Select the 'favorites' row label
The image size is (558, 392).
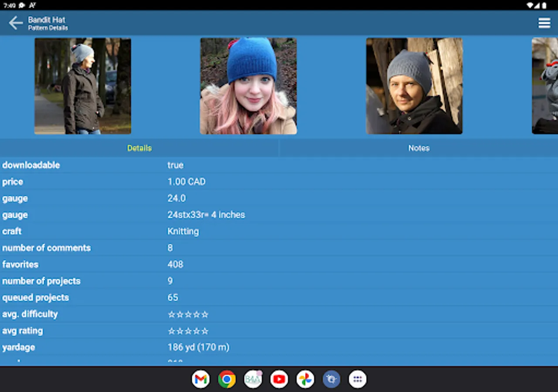click(20, 264)
